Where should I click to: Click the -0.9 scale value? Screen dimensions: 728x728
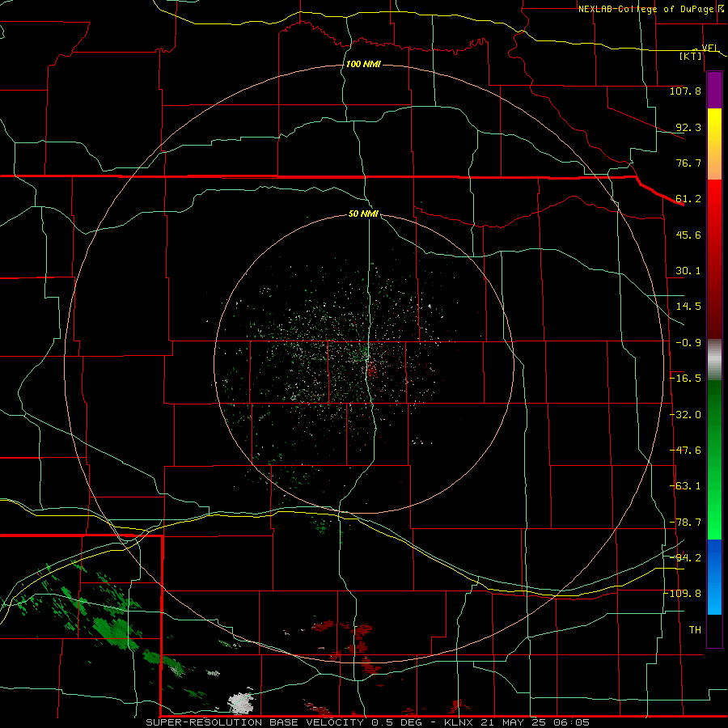point(688,343)
